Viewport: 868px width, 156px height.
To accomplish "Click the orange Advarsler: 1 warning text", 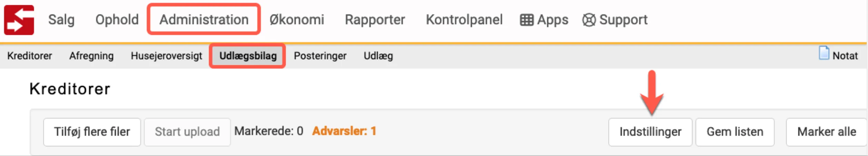I will click(344, 131).
